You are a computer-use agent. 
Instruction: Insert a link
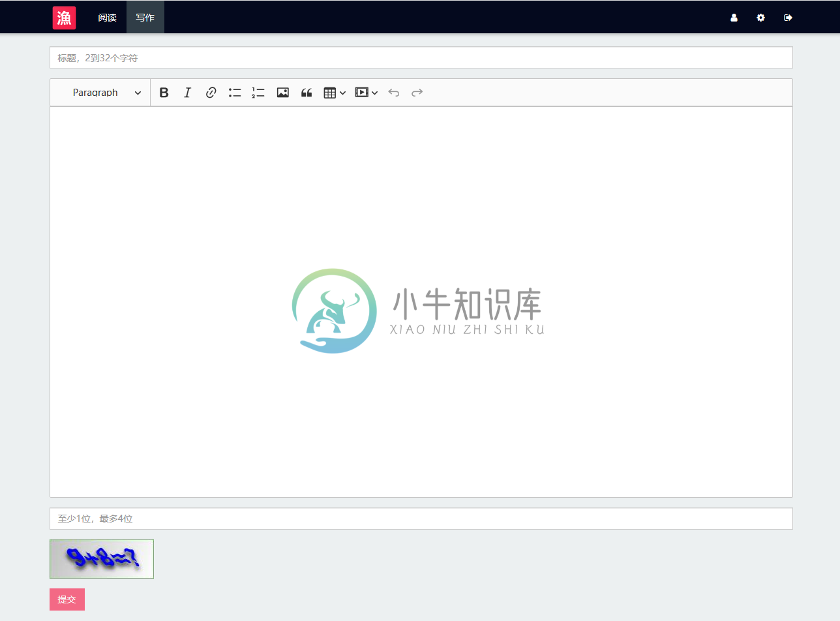211,93
